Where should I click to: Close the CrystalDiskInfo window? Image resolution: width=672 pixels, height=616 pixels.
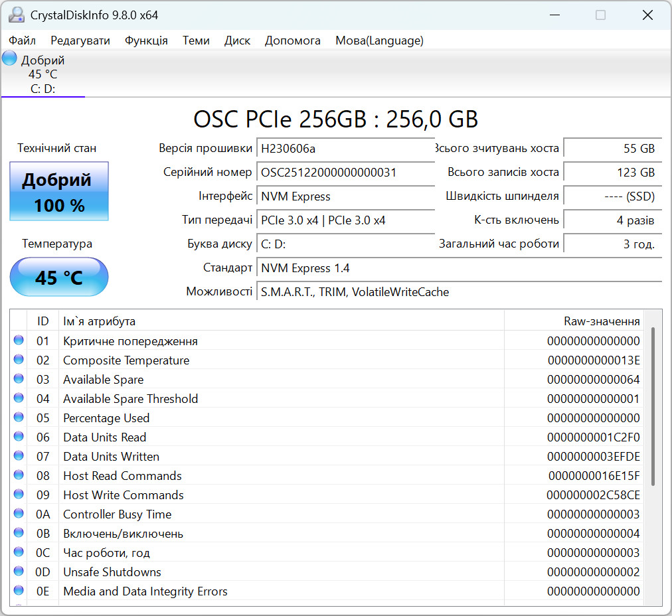[647, 15]
